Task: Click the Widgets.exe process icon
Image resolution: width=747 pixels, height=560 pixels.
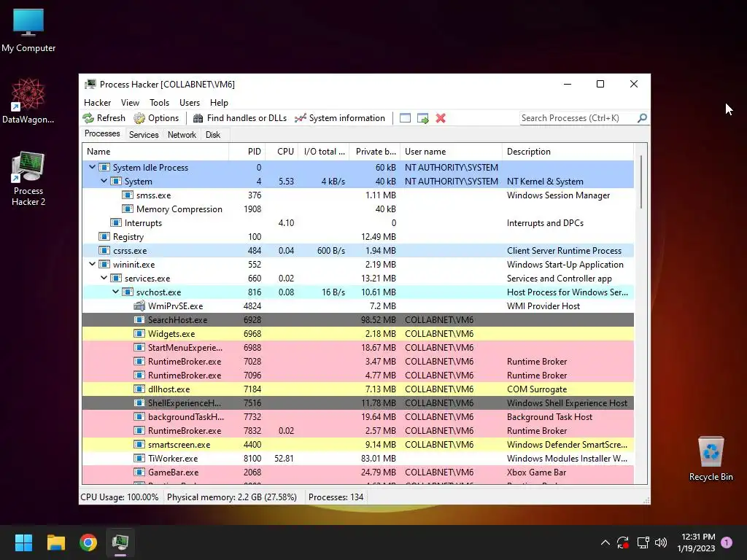Action: point(139,333)
